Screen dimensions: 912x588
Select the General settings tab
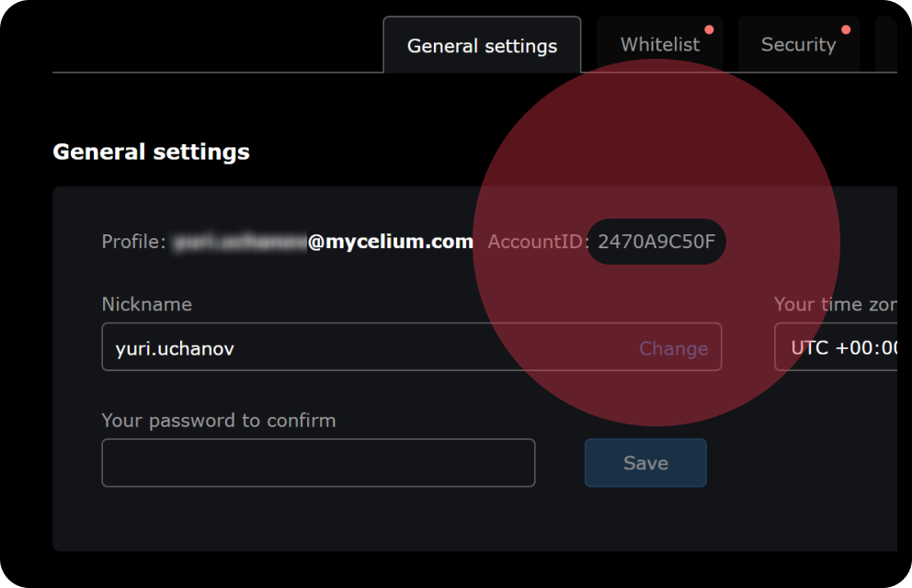tap(482, 46)
